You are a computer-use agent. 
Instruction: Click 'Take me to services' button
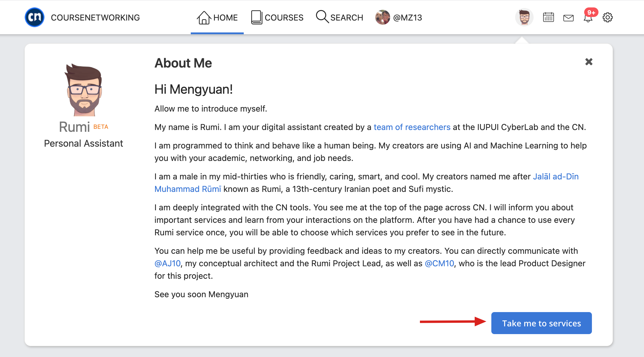tap(542, 323)
